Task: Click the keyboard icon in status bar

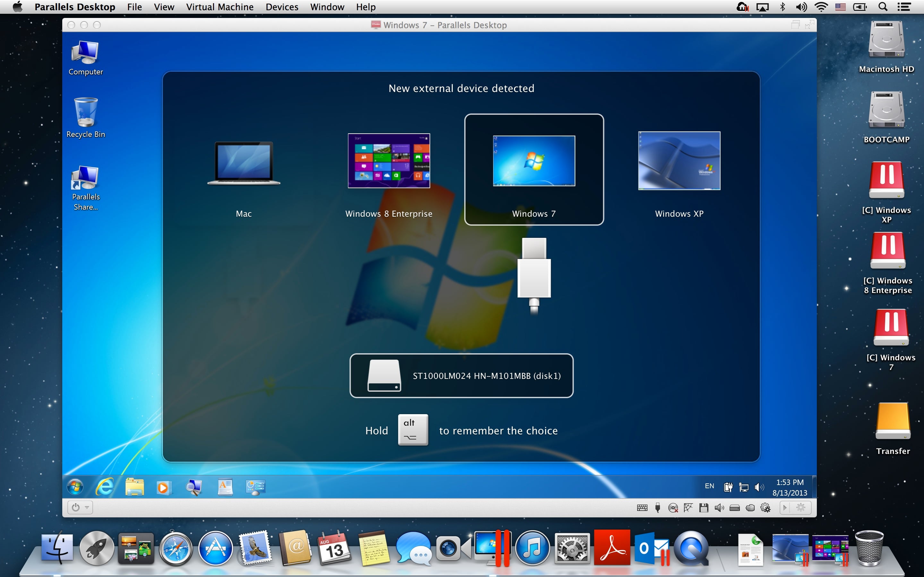Action: [642, 507]
